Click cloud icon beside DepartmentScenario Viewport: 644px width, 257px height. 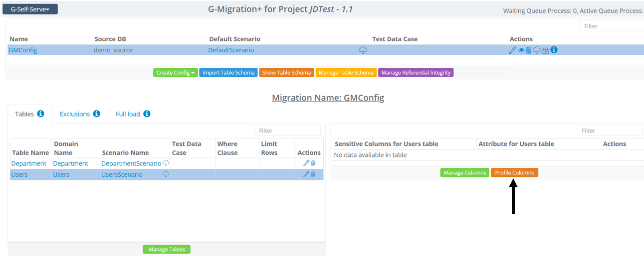pyautogui.click(x=166, y=163)
